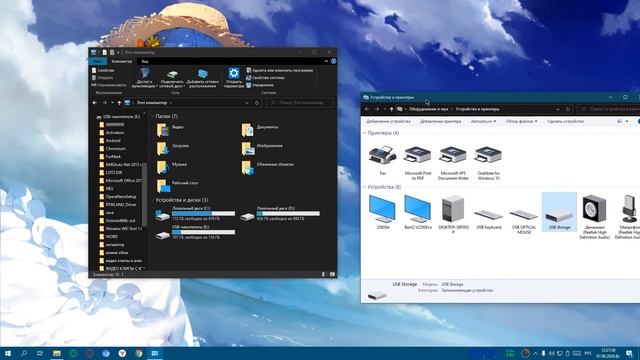Screen dimensions: 640x360
Task: Open Автозапуск dropdown in Devices window
Action: [x=483, y=122]
